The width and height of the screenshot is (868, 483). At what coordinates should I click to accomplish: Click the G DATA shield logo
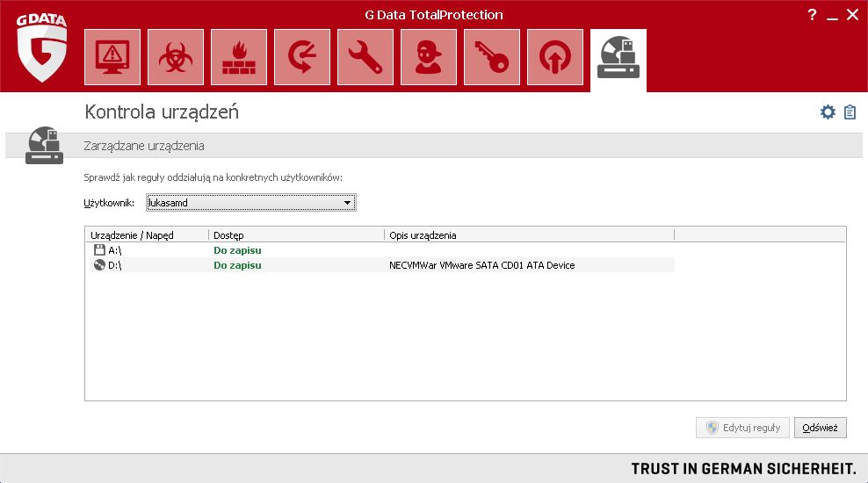(41, 48)
